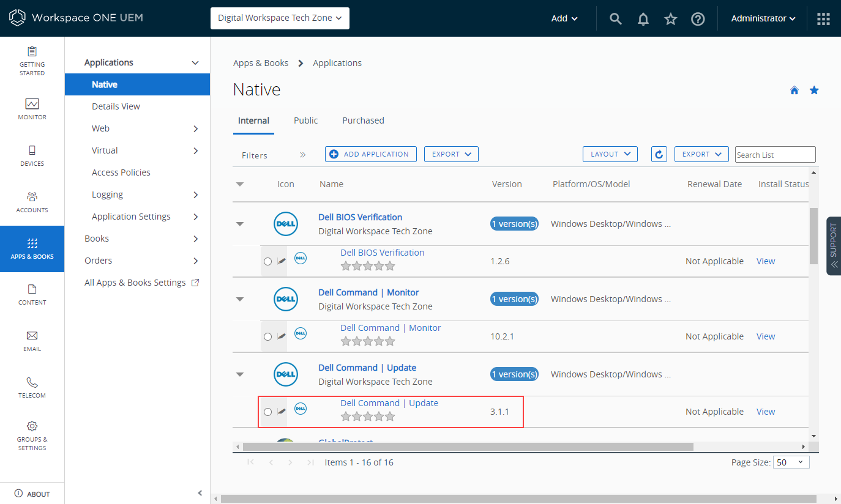The width and height of the screenshot is (841, 504).
Task: Click the refresh list icon button
Action: point(659,154)
